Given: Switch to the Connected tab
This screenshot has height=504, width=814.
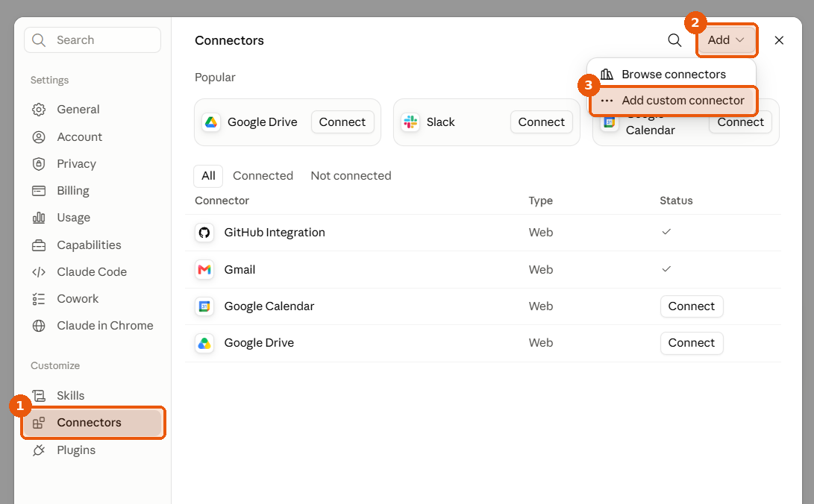Looking at the screenshot, I should pos(263,176).
